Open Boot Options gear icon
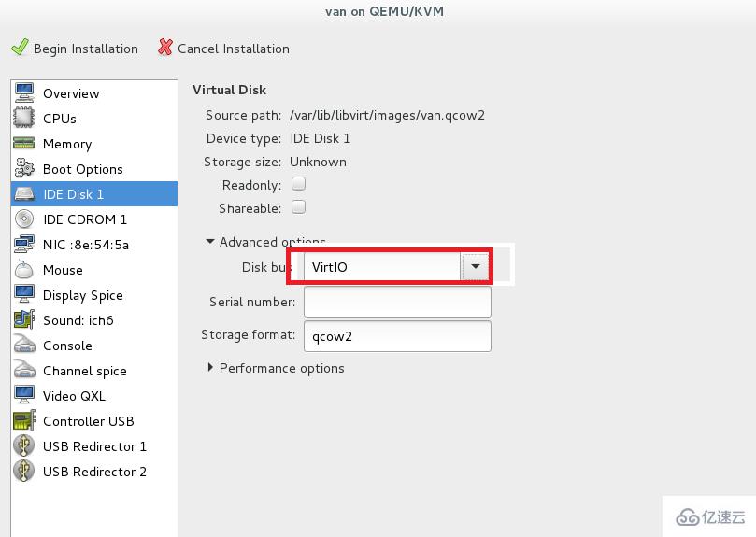 [24, 169]
